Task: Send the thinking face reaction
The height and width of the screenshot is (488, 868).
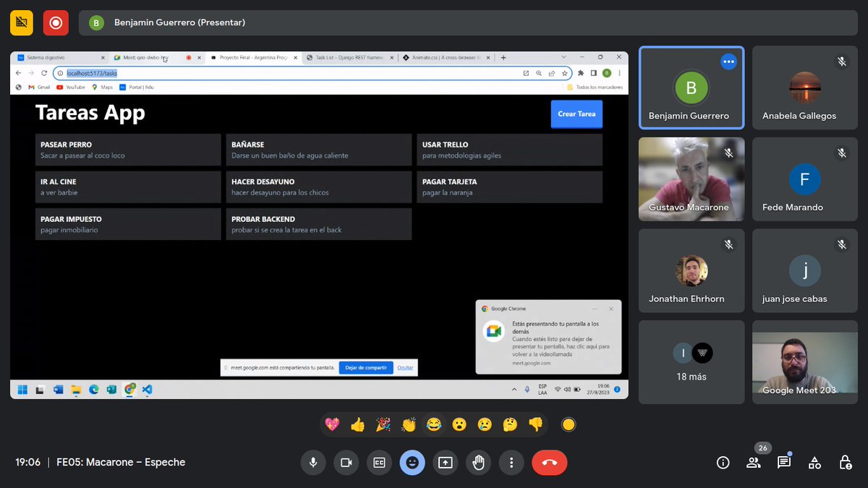Action: [510, 424]
